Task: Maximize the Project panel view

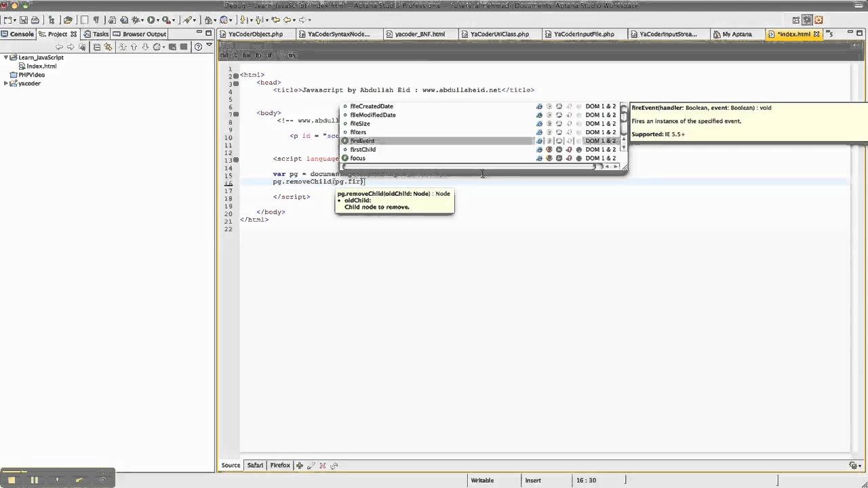Action: 207,33
